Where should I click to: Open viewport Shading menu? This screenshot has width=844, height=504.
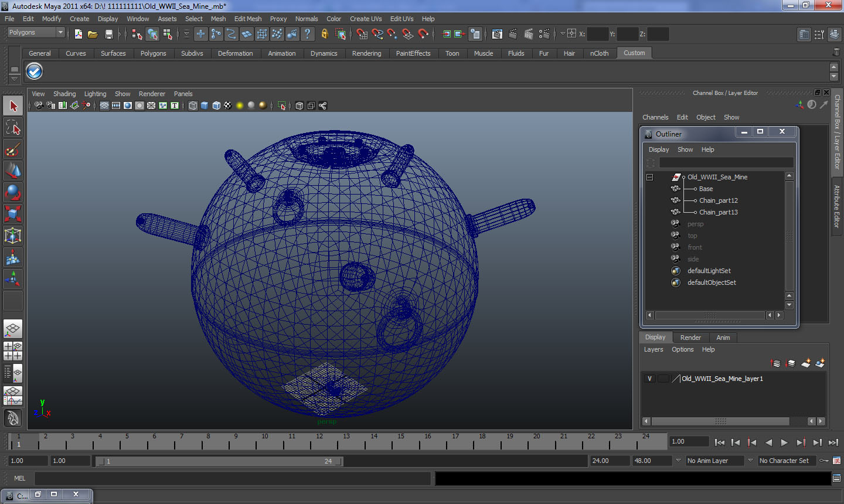click(x=64, y=94)
